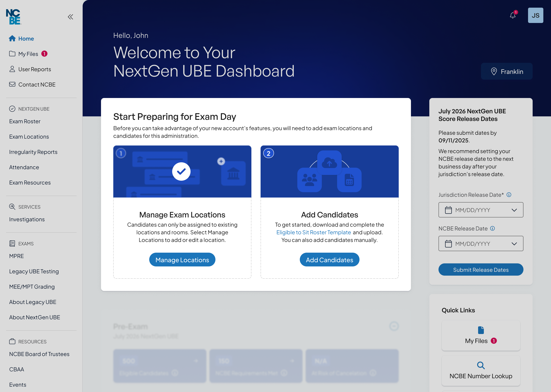
Task: Open Events in Resources
Action: pyautogui.click(x=18, y=385)
